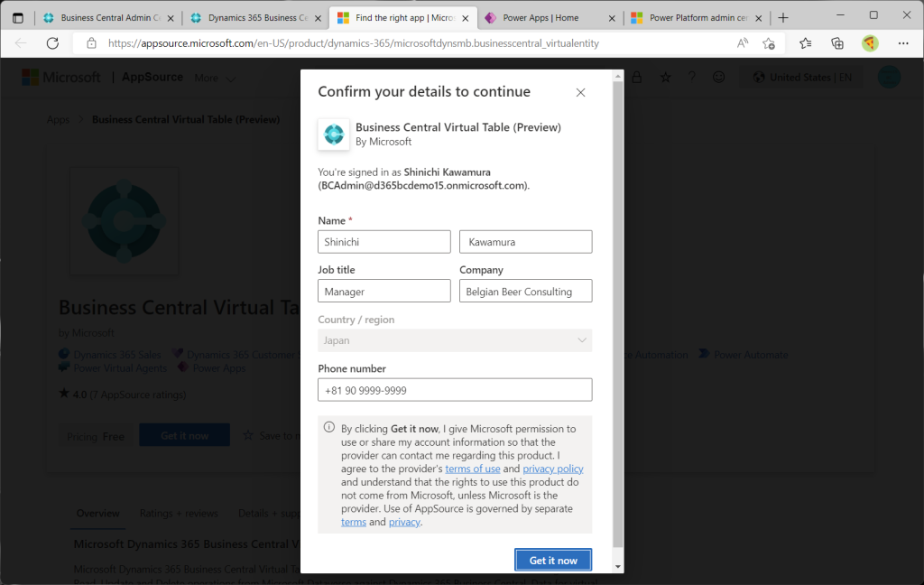
Task: Open the AppSource favorites star in header
Action: point(665,78)
